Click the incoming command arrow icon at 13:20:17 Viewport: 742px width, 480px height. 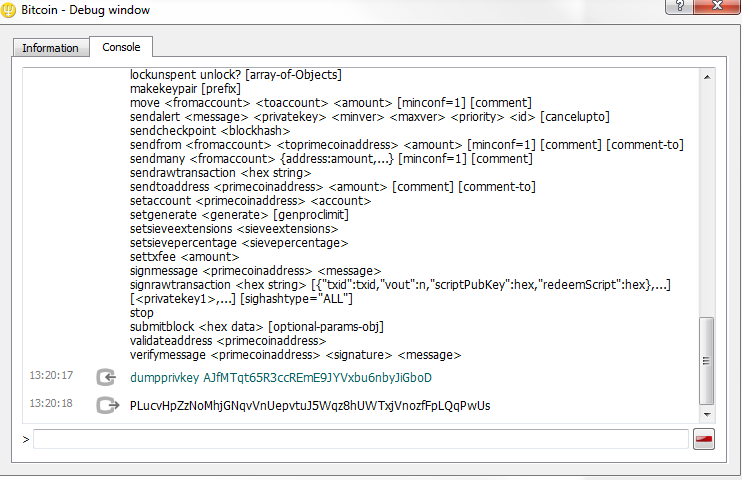pos(106,377)
